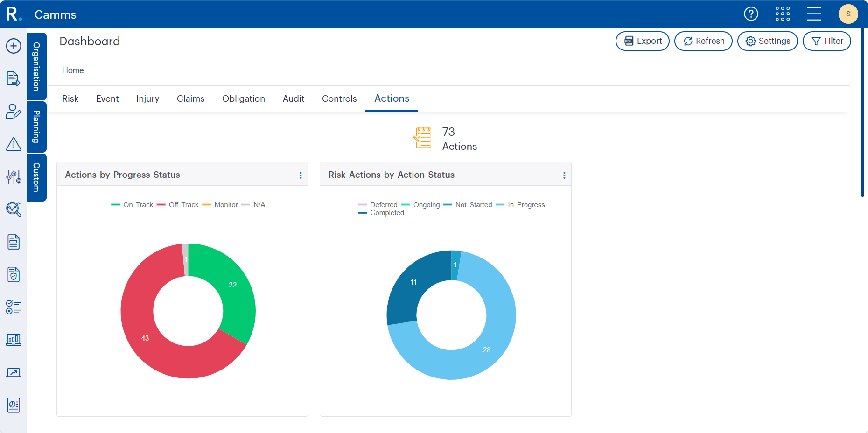
Task: Click the page vertical scrollbar
Action: (x=862, y=112)
